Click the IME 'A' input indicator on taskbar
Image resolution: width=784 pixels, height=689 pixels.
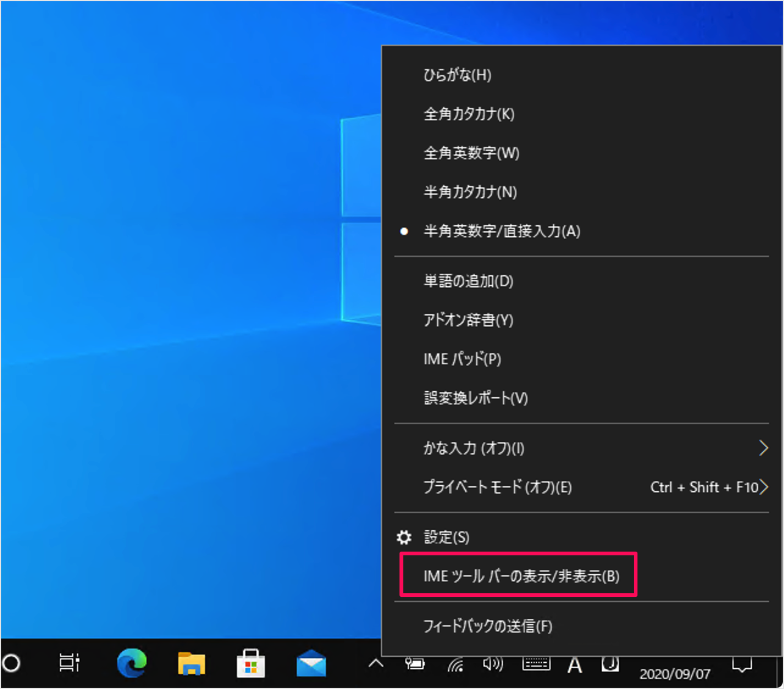574,664
